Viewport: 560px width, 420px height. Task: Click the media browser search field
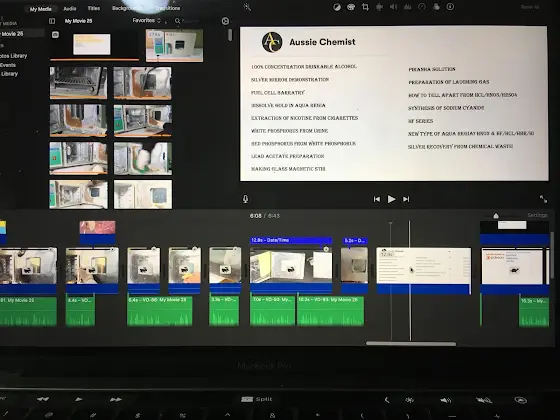(189, 21)
